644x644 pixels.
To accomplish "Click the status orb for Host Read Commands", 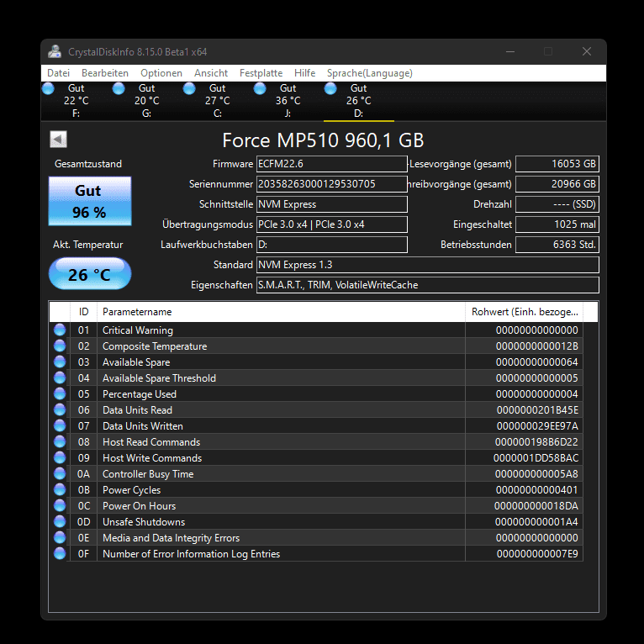I will pos(60,442).
